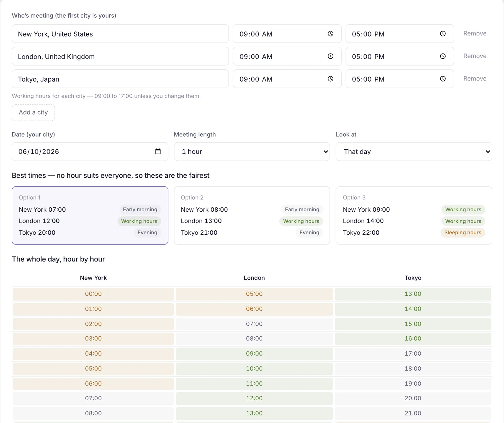Click the Add a city button
Image resolution: width=504 pixels, height=423 pixels.
(33, 112)
